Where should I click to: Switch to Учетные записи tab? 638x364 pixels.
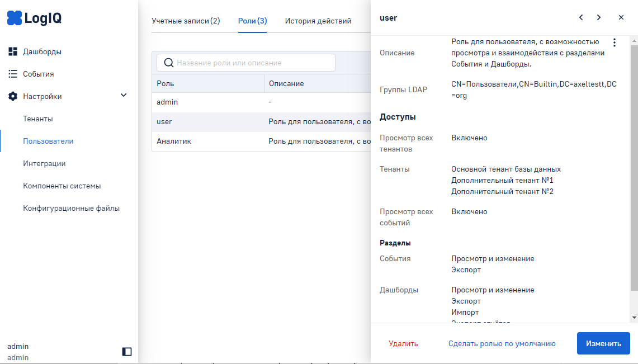tap(186, 21)
